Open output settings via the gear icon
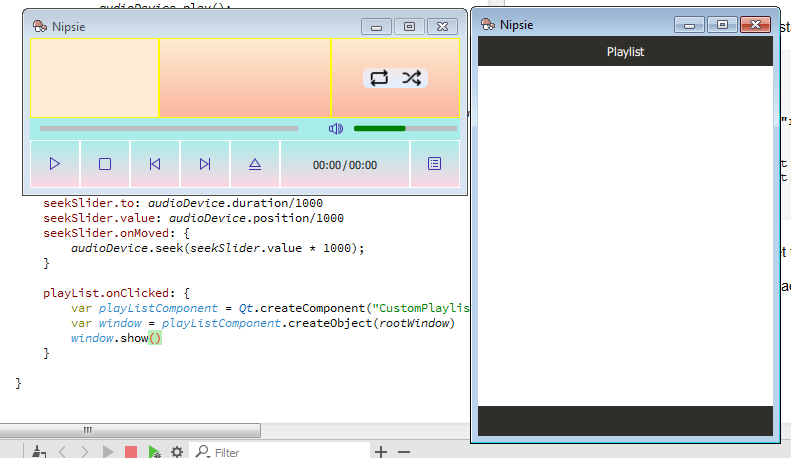Screen dimensions: 791x458 point(177,451)
